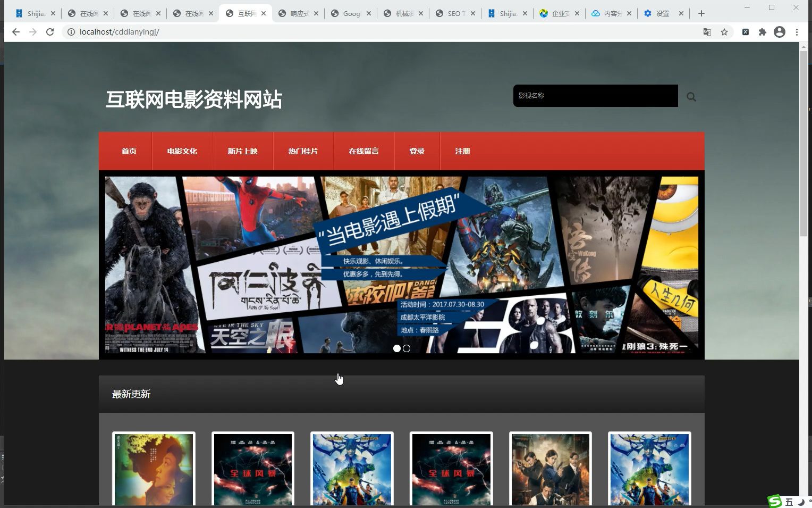Open the first poster with two women

pyautogui.click(x=154, y=469)
